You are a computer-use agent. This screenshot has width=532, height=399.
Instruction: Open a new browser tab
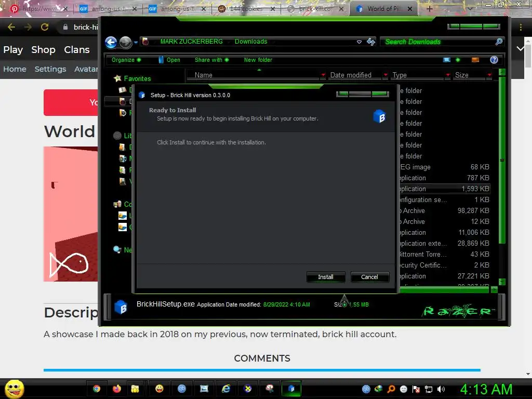429,9
